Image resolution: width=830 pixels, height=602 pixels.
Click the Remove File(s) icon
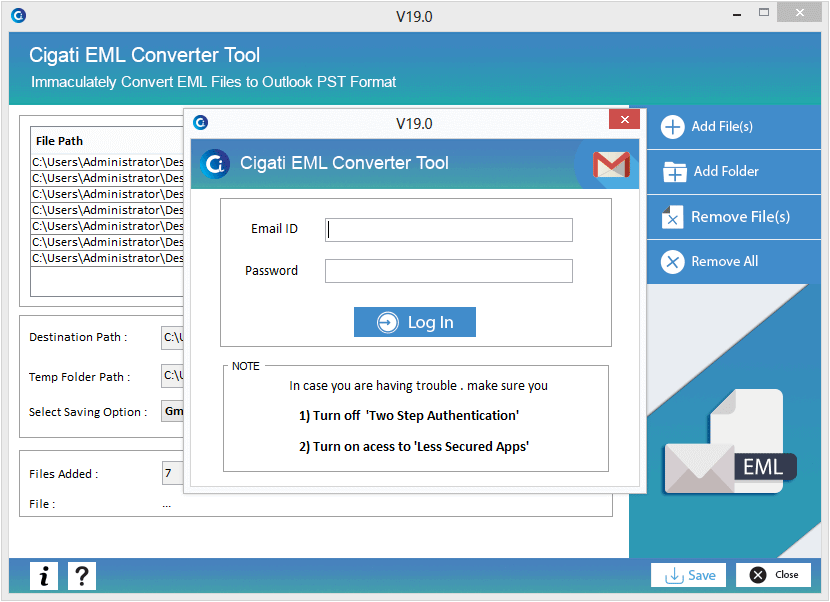[x=672, y=217]
